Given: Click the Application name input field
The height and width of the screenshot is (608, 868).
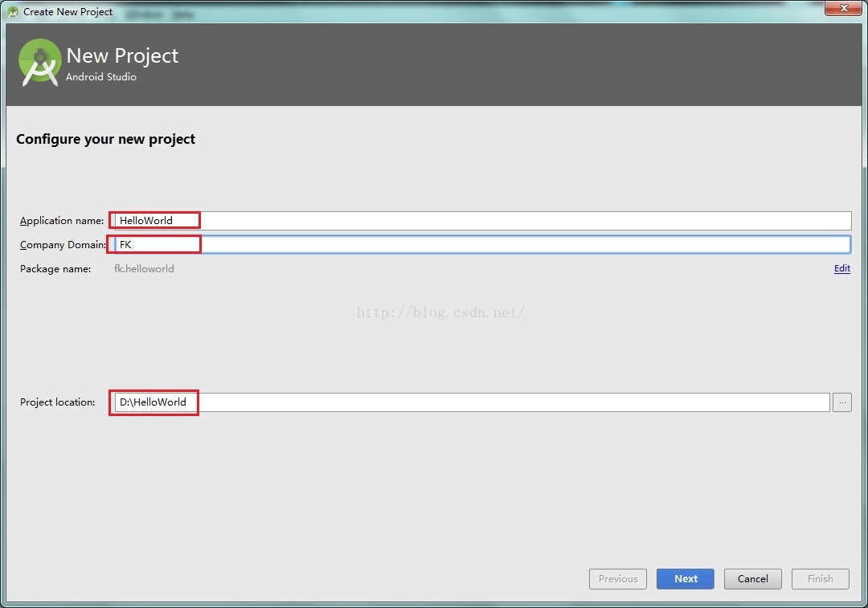Looking at the screenshot, I should 483,221.
